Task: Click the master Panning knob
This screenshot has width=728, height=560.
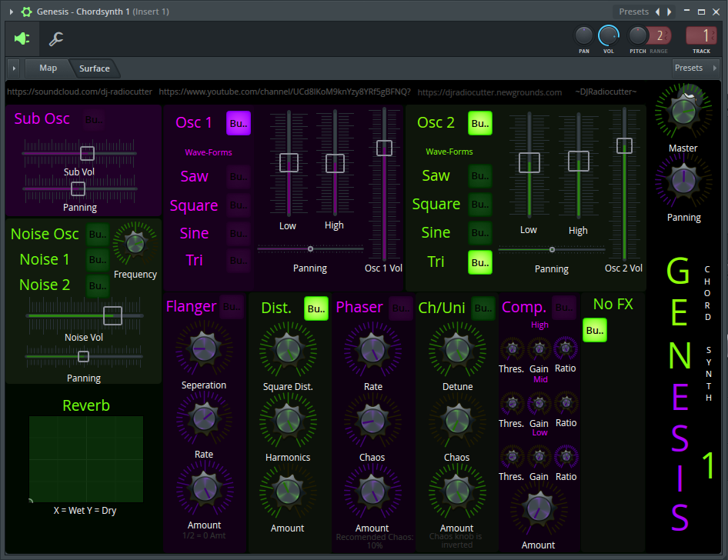Action: point(683,181)
